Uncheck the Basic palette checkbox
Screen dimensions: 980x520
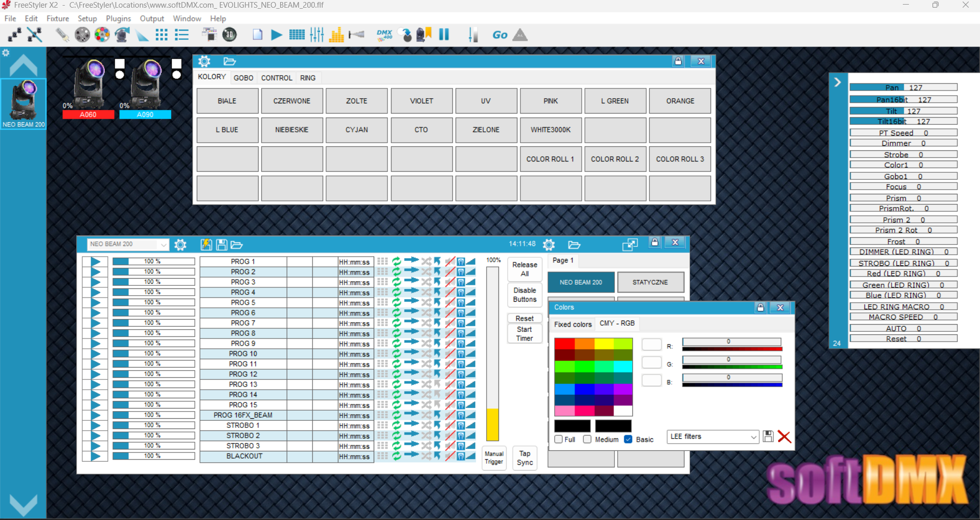coord(628,439)
